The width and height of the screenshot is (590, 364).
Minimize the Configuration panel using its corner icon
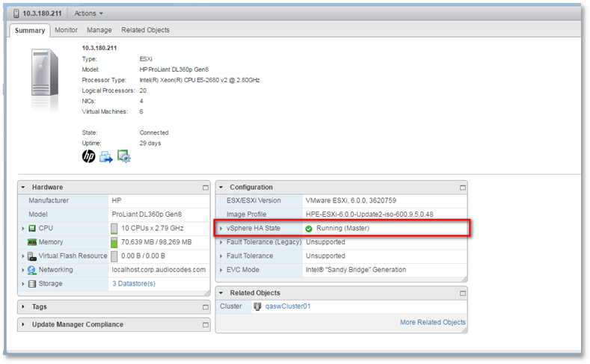point(463,188)
